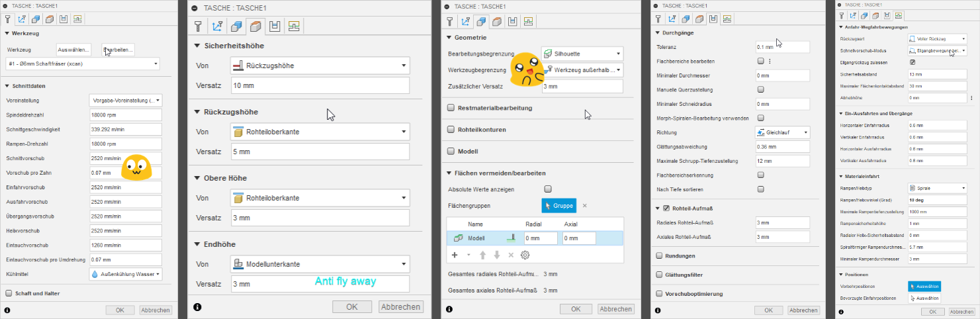Uncheck the Rohteil-Aufmaß checkbox
This screenshot has width=980, height=319.
666,208
